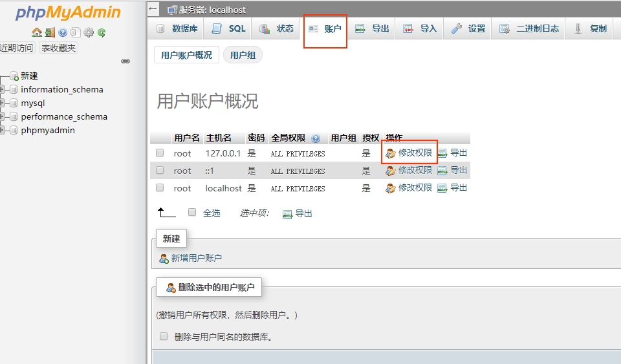Viewport: 621px width, 364px height.
Task: Open the 用户组 sub-tab
Action: [243, 55]
